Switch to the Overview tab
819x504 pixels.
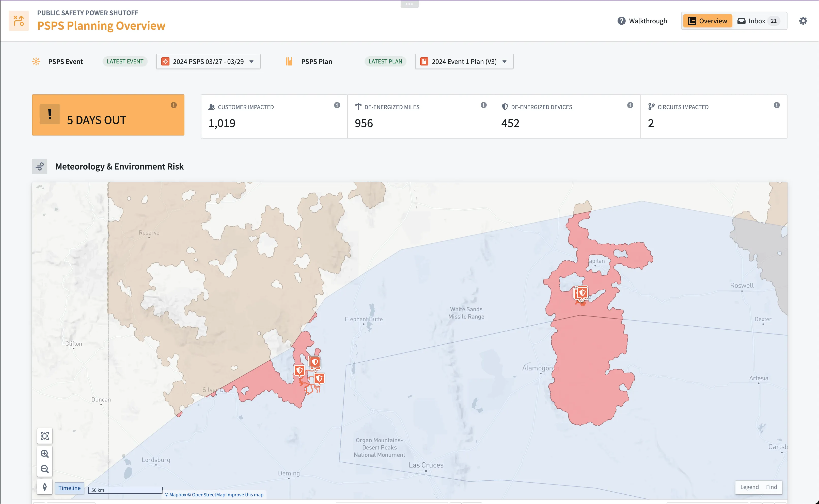(x=707, y=21)
